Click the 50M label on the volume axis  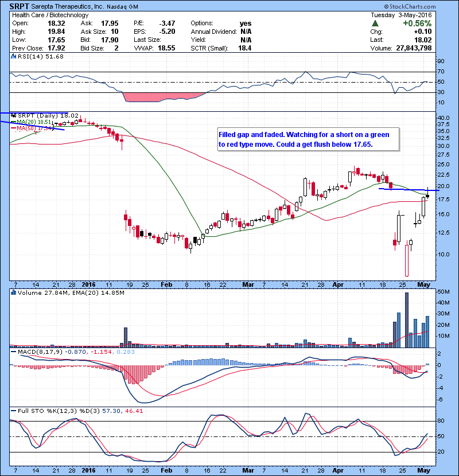(x=443, y=292)
